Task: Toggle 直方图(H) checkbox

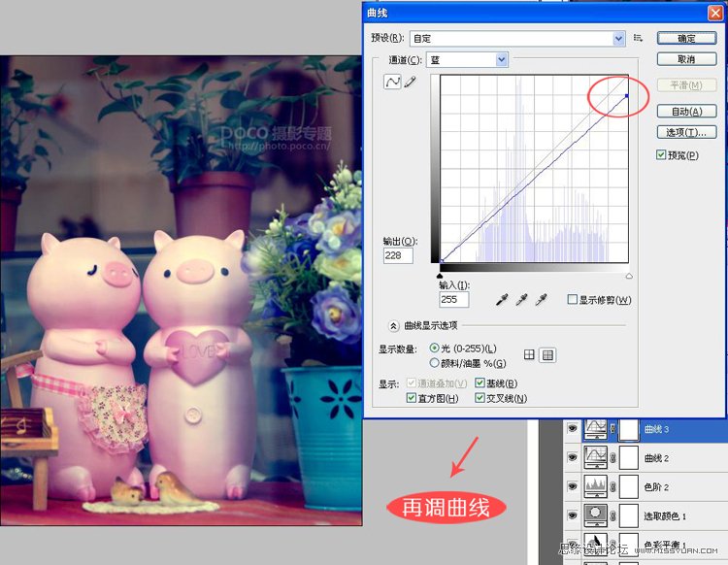Action: (411, 397)
